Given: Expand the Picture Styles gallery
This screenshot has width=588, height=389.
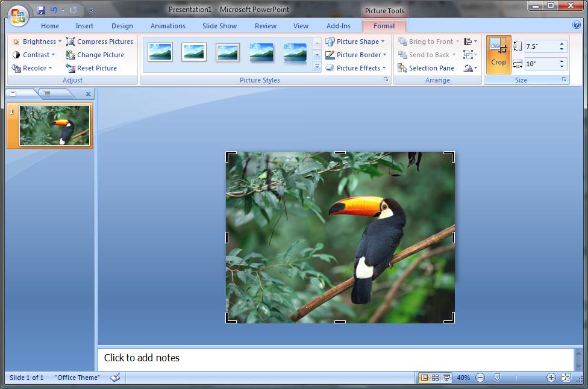Looking at the screenshot, I should point(316,67).
